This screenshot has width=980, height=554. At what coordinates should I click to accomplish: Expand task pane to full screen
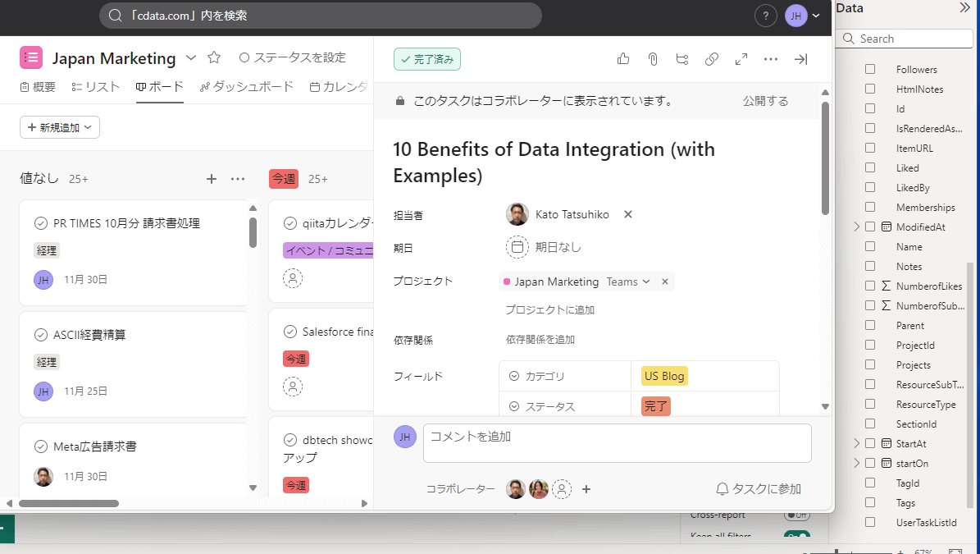tap(741, 59)
